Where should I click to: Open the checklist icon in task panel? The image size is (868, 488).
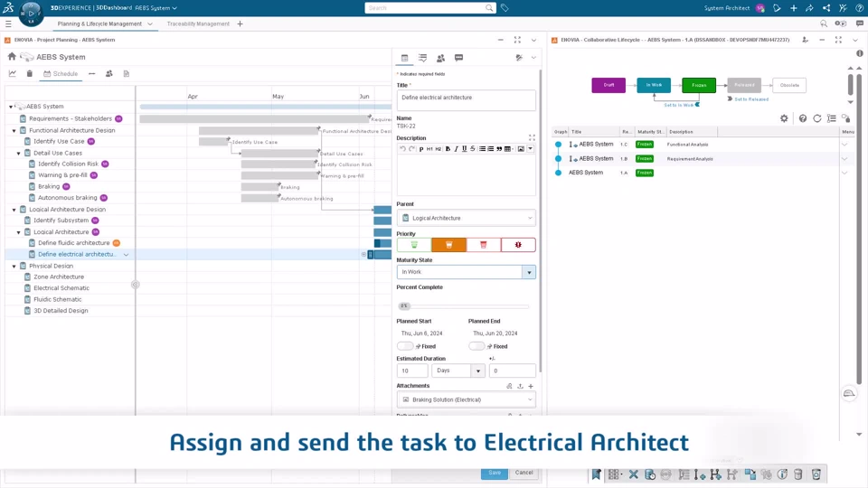pyautogui.click(x=422, y=58)
